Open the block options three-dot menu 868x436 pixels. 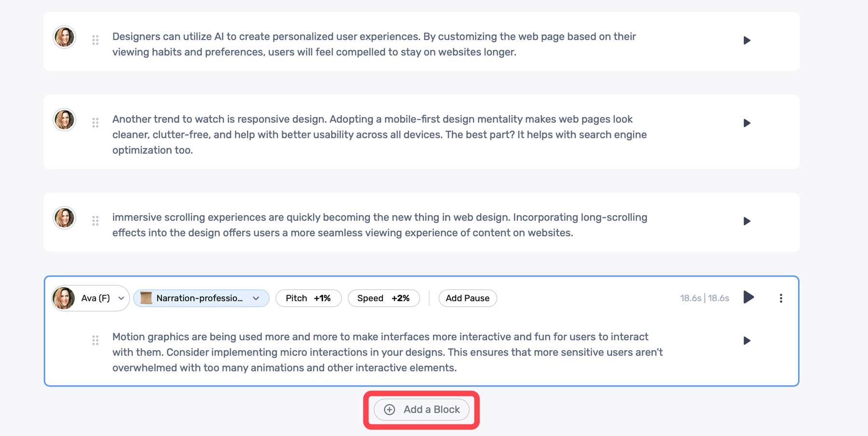point(781,298)
